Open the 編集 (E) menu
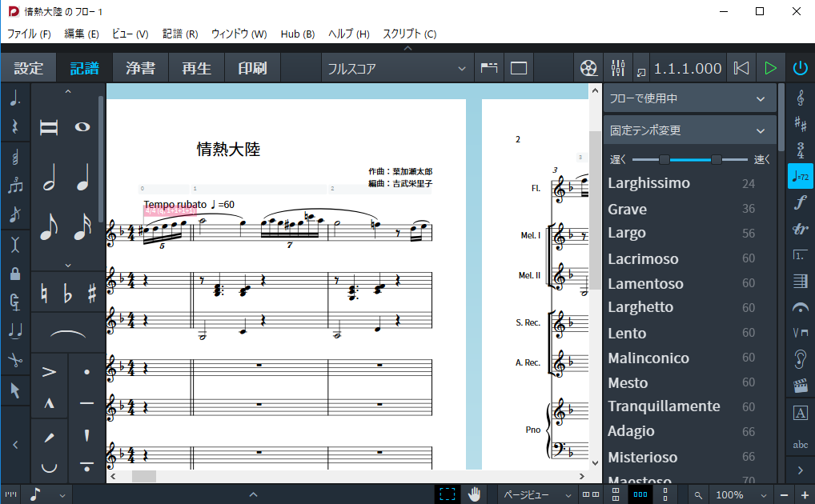The image size is (815, 504). 81,34
